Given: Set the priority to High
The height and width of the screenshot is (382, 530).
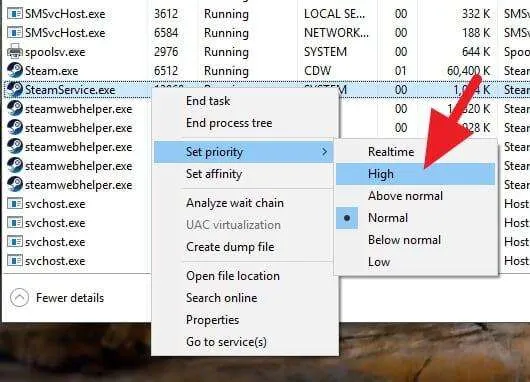Looking at the screenshot, I should tap(415, 174).
